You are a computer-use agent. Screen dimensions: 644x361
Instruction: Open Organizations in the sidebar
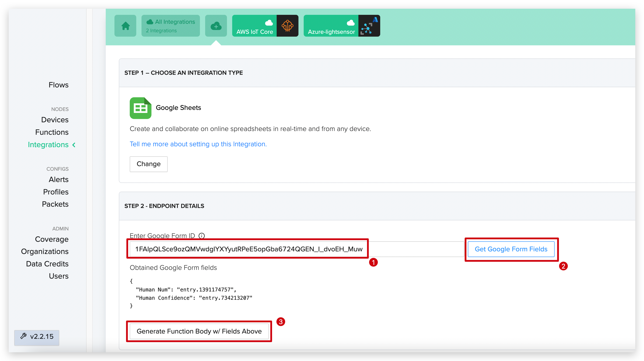click(x=45, y=252)
